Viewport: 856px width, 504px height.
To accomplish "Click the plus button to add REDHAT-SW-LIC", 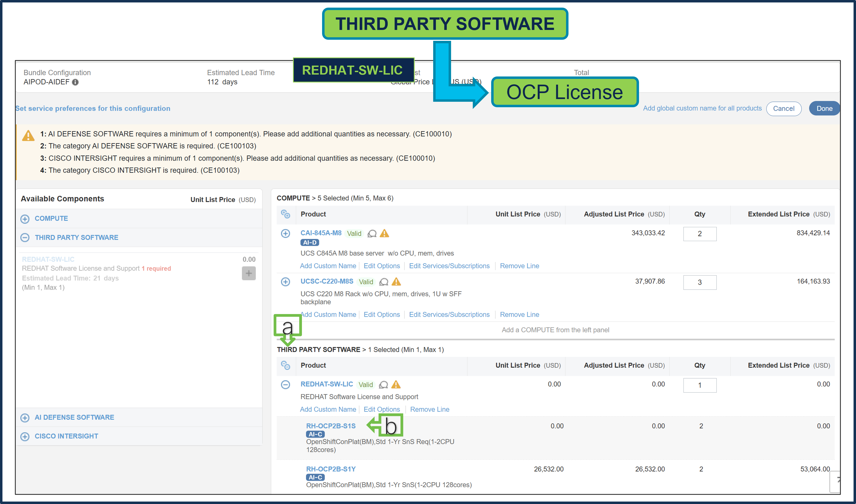I will coord(249,273).
